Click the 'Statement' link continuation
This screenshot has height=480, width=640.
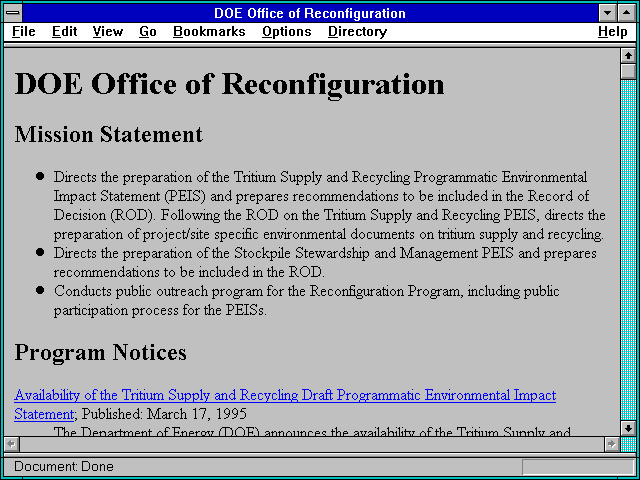44,414
